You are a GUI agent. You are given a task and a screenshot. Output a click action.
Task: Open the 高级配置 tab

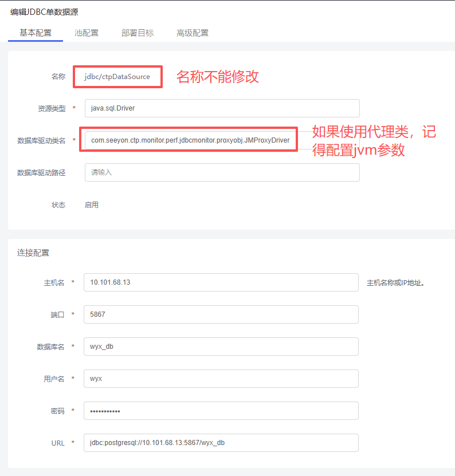click(x=193, y=33)
